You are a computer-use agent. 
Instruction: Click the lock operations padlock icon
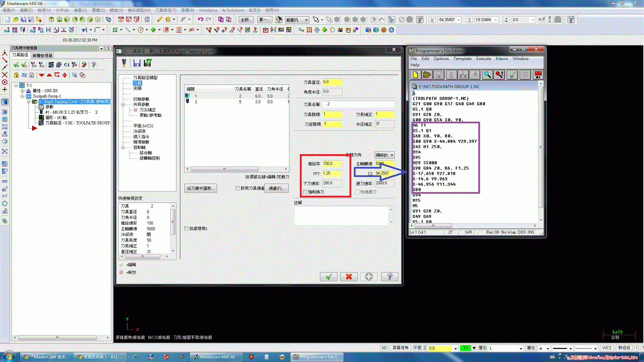pyautogui.click(x=16, y=75)
